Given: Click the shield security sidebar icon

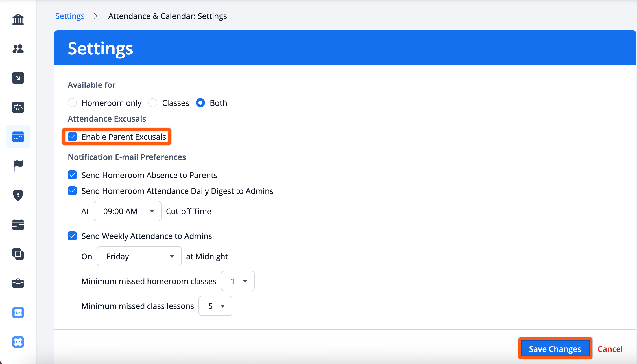Looking at the screenshot, I should click(18, 195).
